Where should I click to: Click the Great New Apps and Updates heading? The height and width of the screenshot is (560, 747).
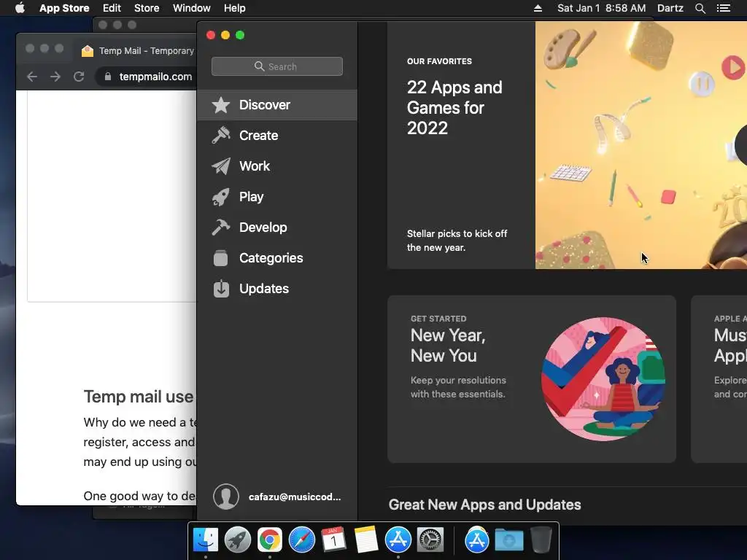[484, 505]
